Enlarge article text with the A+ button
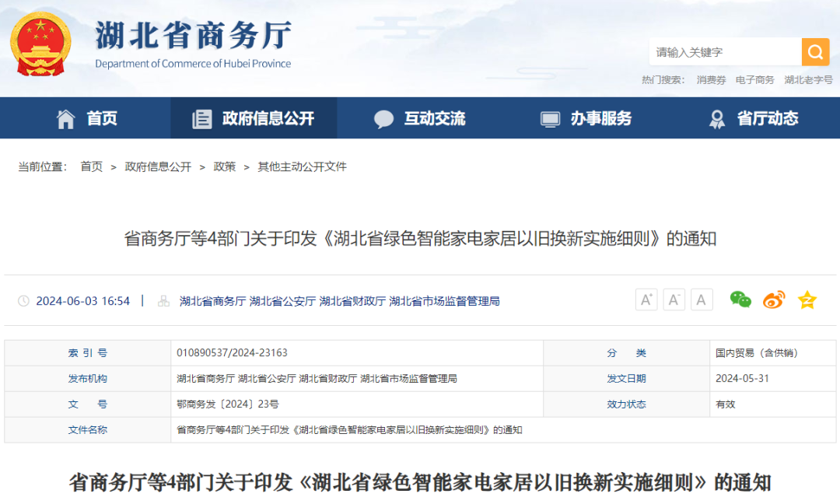 pyautogui.click(x=646, y=299)
